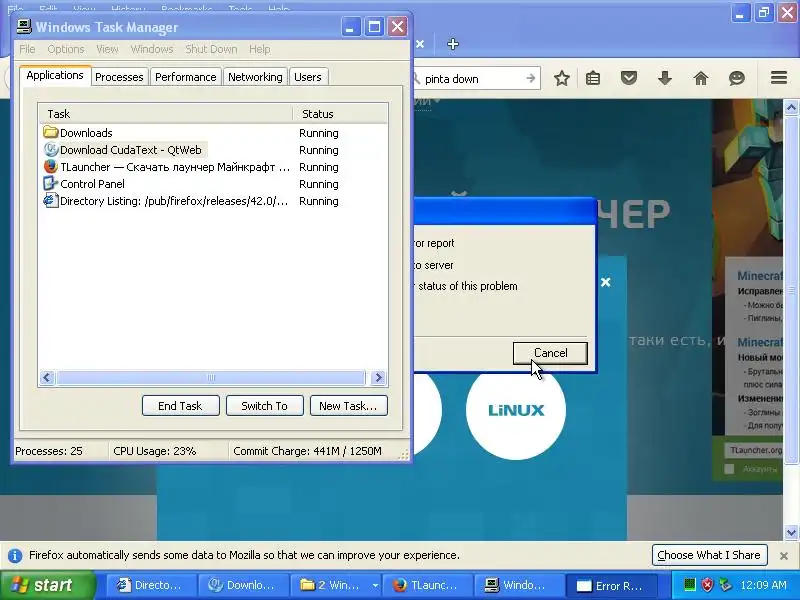Select the QtWeb task icon in list

(51, 149)
